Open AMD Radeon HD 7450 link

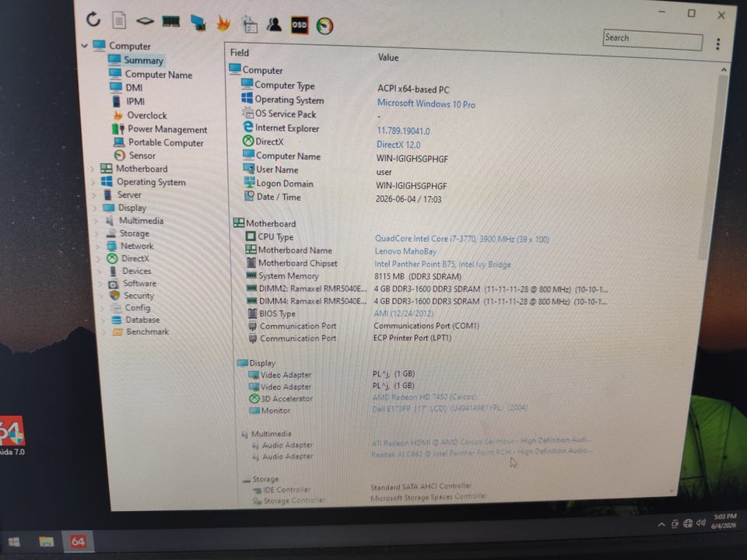[x=423, y=397]
